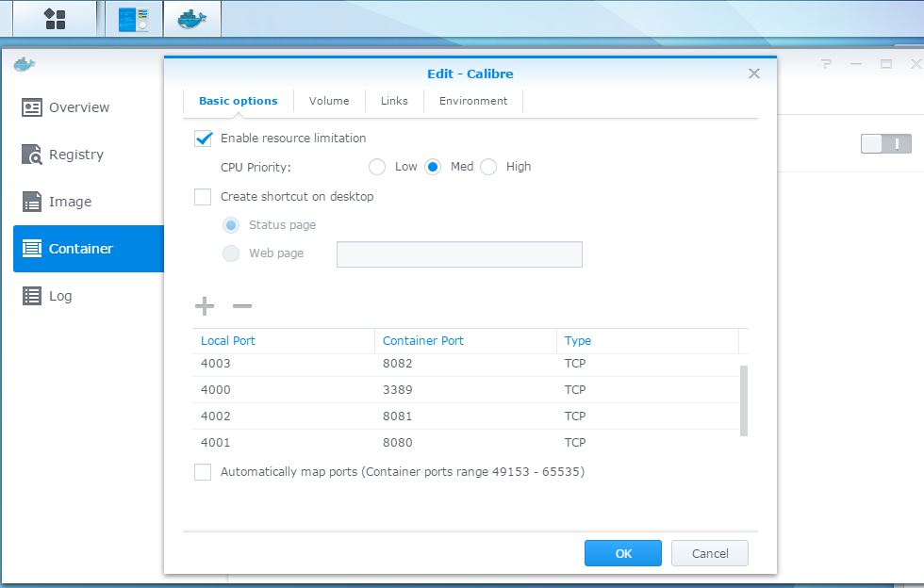Viewport: 924px width, 588px height.
Task: Sort by the Local Port column header
Action: pyautogui.click(x=284, y=340)
